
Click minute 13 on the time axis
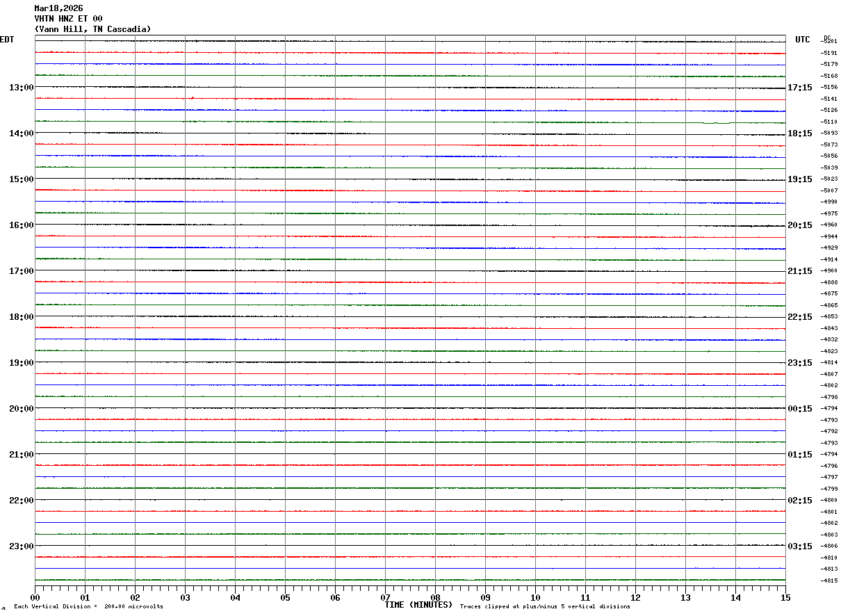(685, 597)
